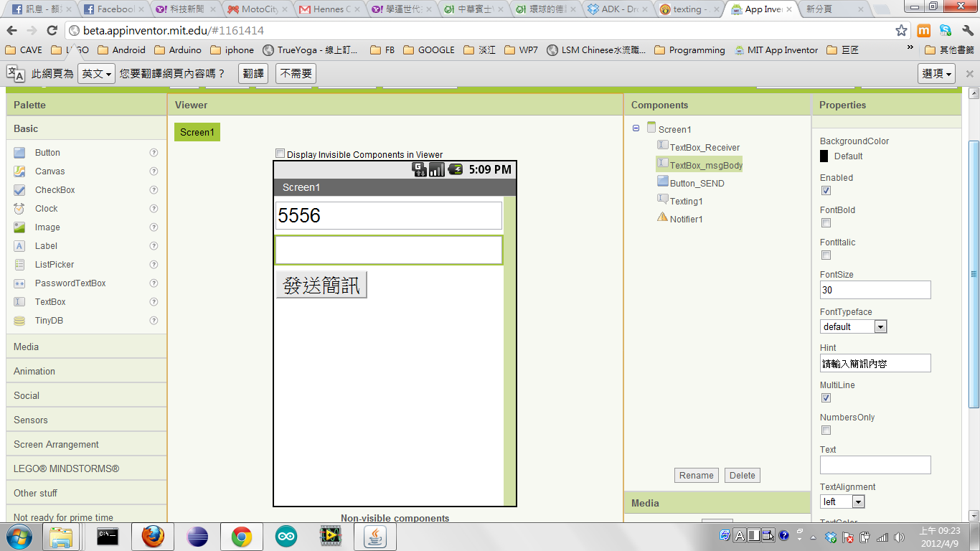Uncheck the MultiLine property
The height and width of the screenshot is (551, 980).
826,398
